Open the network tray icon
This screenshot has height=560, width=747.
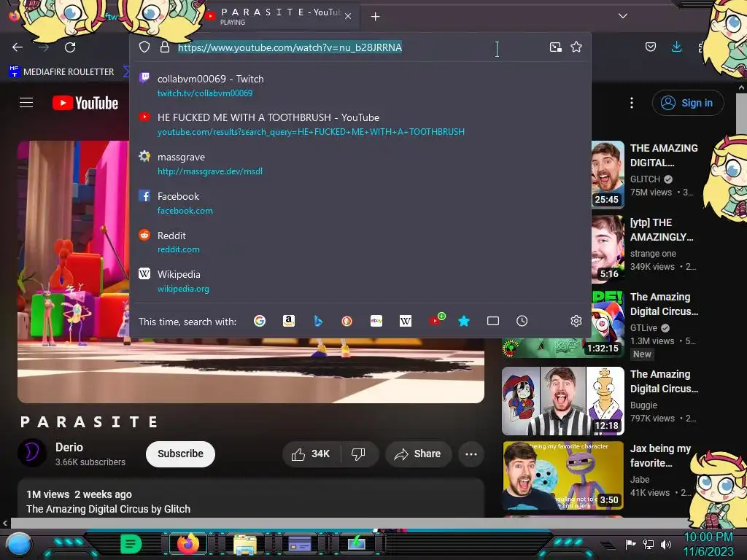[649, 544]
